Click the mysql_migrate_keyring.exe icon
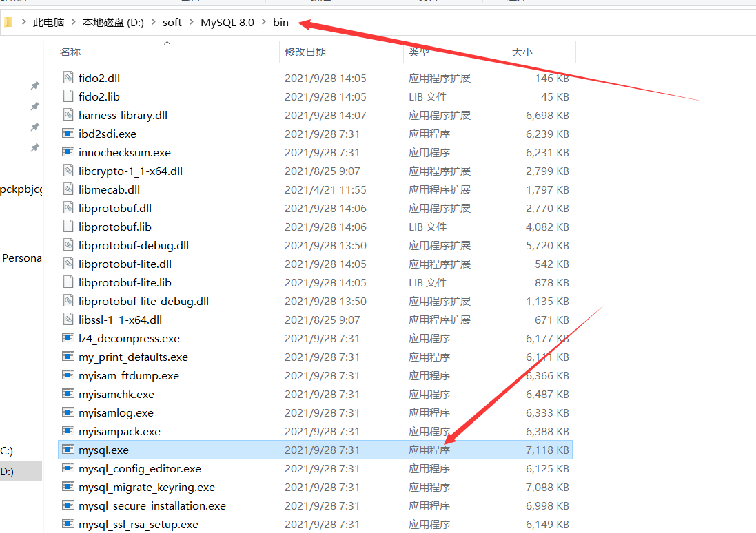756x533 pixels. [68, 487]
